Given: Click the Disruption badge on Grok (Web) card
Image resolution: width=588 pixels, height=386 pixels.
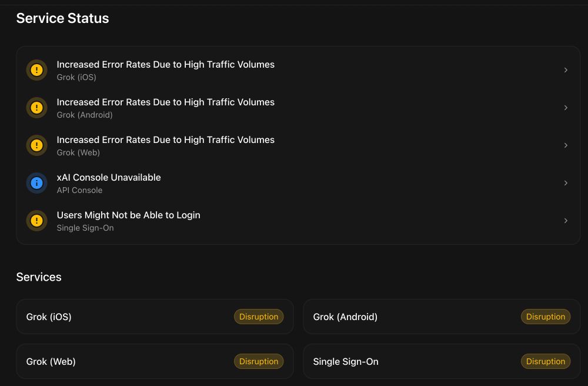Looking at the screenshot, I should pos(259,361).
